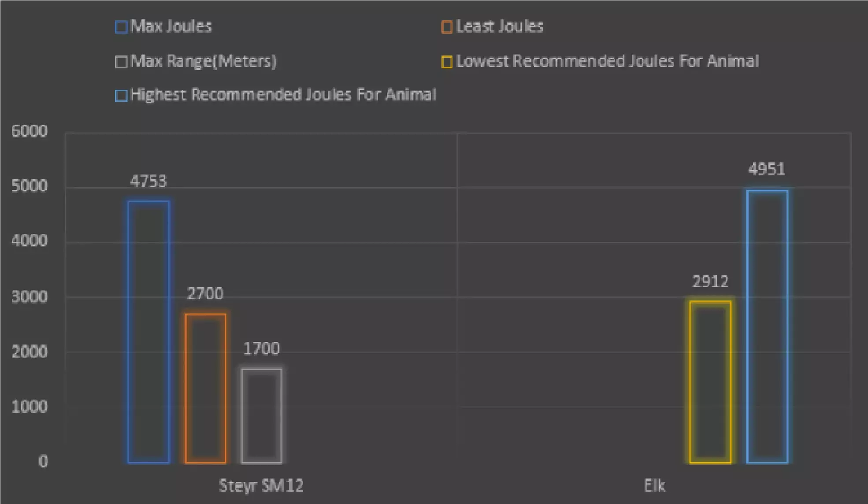Select the light blue Elk highest joules bar
868x504 pixels.
[x=767, y=326]
